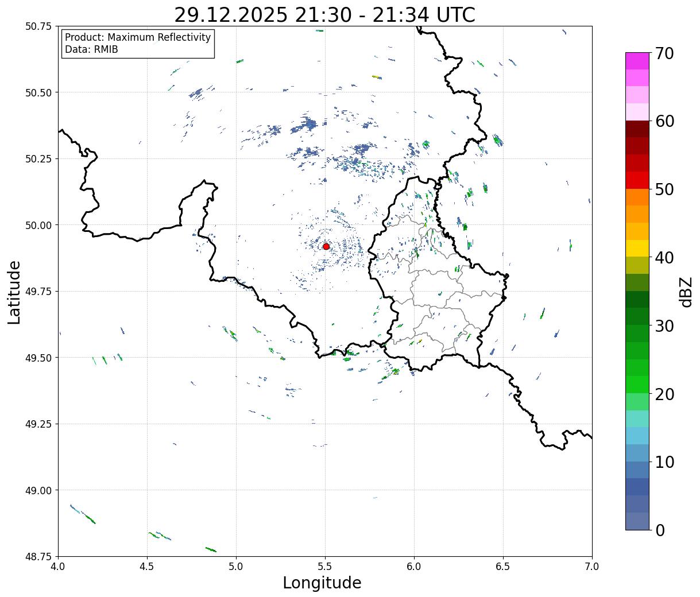Click the magenta swatch at top of colorbar
700x597 pixels.
637,61
